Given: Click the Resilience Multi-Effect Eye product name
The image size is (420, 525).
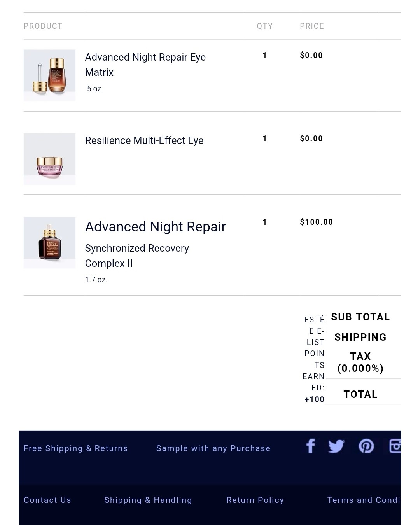Looking at the screenshot, I should point(144,140).
